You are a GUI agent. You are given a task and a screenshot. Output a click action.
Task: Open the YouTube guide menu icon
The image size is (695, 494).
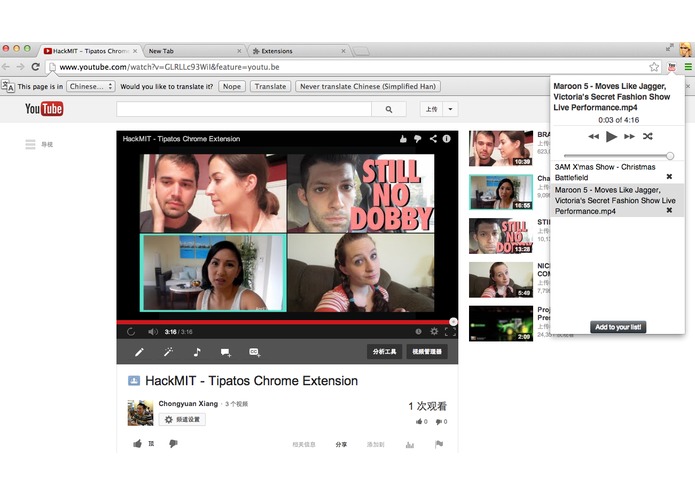pos(30,144)
